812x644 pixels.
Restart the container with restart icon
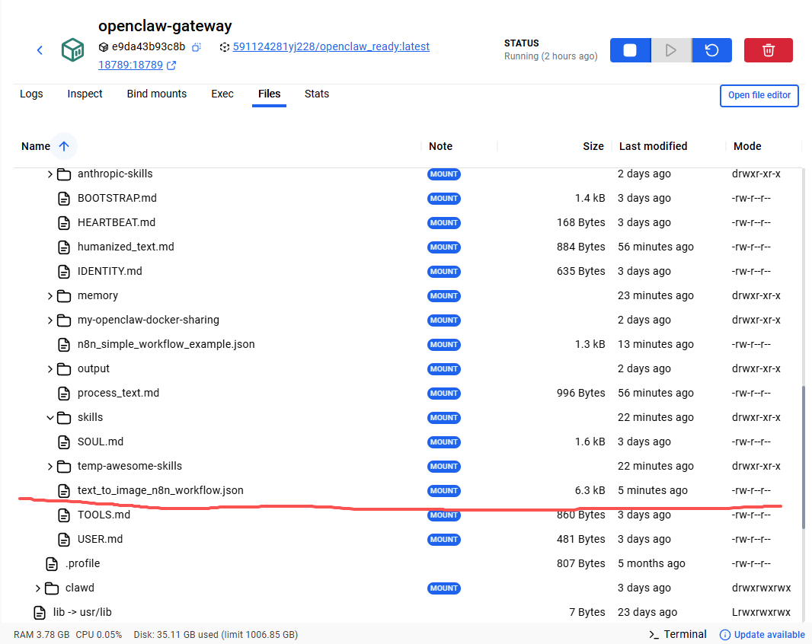711,50
